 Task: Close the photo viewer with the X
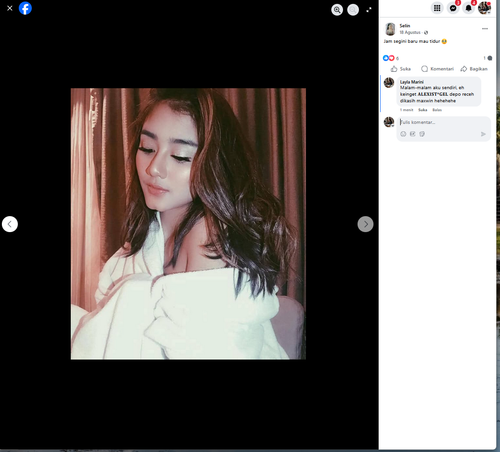(x=10, y=8)
